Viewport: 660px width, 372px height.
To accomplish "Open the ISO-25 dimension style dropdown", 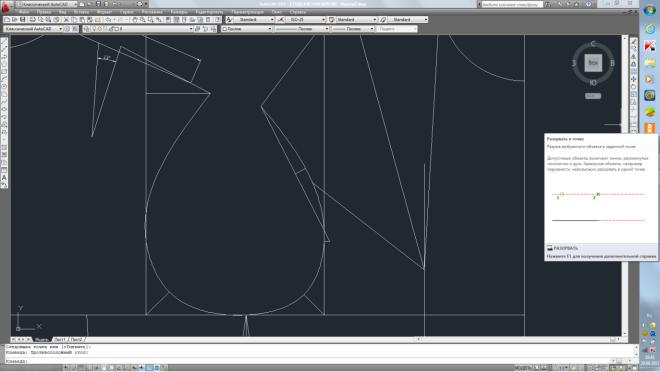I will click(x=306, y=20).
